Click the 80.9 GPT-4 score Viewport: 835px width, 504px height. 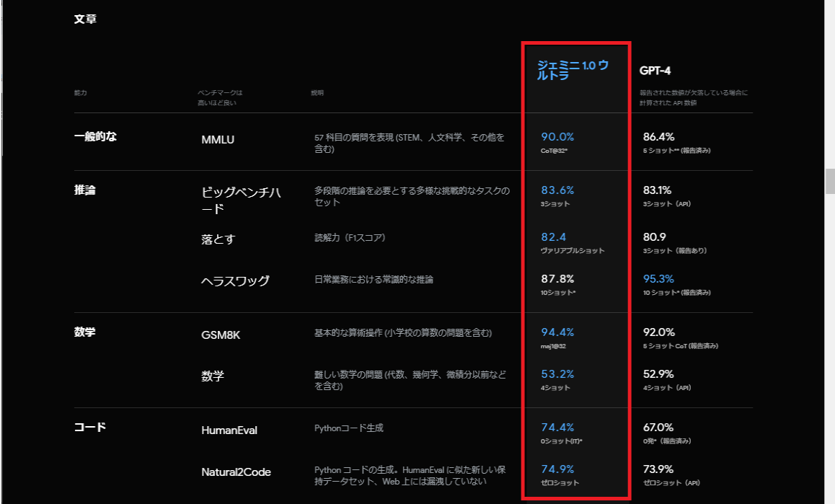(655, 237)
